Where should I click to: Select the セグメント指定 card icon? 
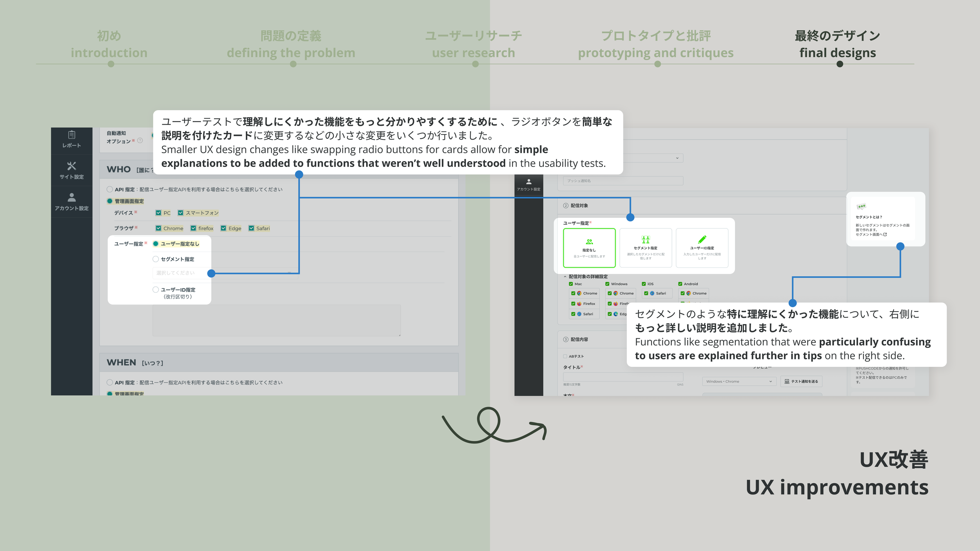click(645, 239)
